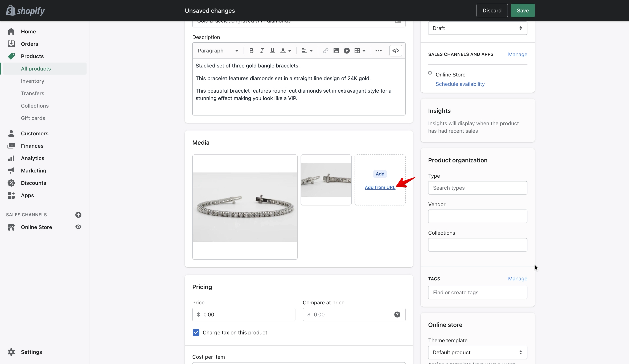Insert a video into description
629x364 pixels.
(x=347, y=51)
